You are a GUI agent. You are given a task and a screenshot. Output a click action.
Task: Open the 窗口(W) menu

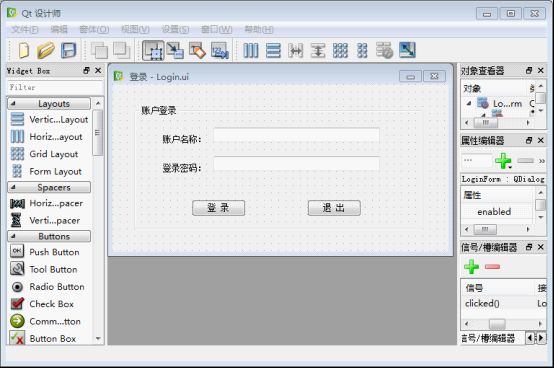tap(217, 29)
